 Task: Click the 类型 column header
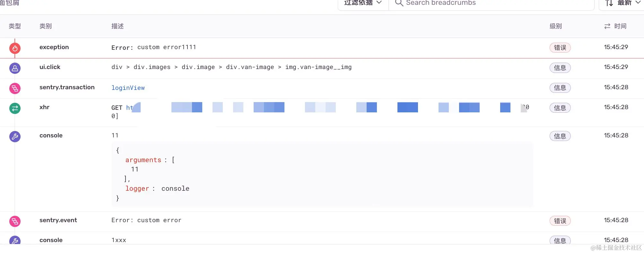pos(15,26)
